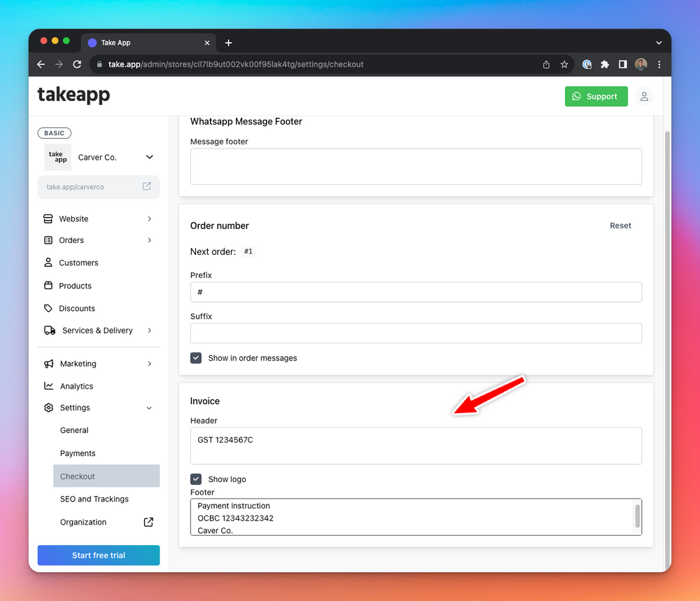Click the green Support button
Image resolution: width=700 pixels, height=601 pixels.
[x=596, y=97]
